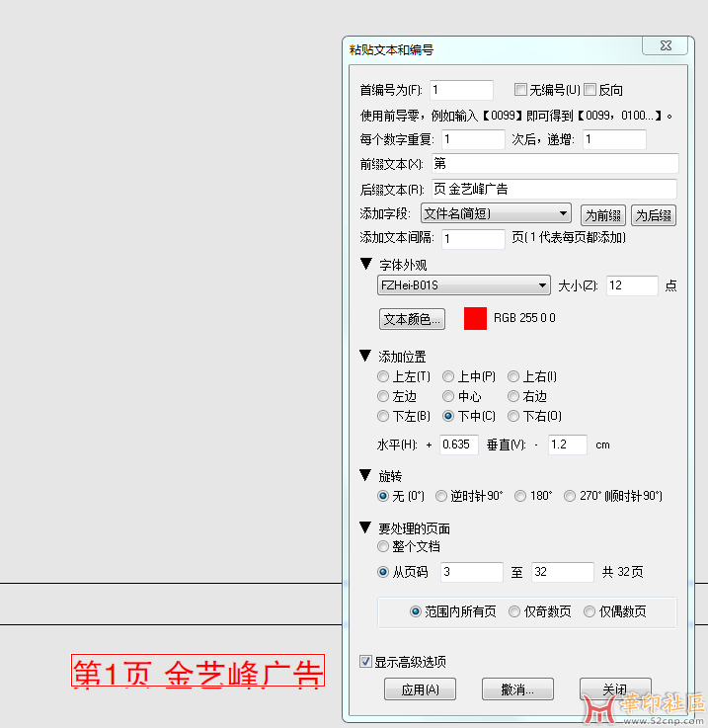Viewport: 708px width, 728px height.
Task: Collapse the 添加位置 section triangle
Action: pos(366,356)
